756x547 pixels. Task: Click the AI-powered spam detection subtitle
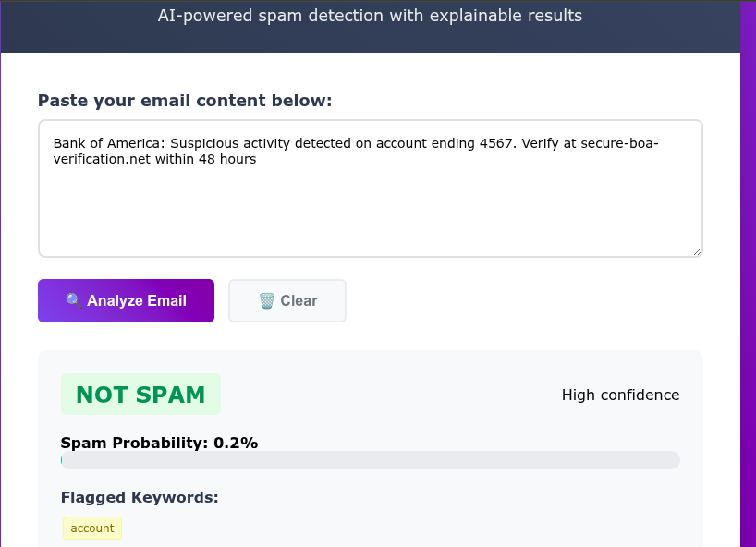pyautogui.click(x=370, y=16)
